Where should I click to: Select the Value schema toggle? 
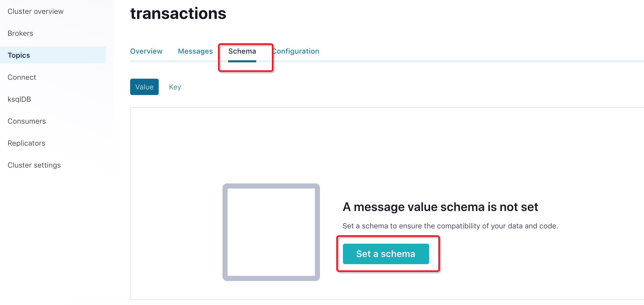point(144,87)
